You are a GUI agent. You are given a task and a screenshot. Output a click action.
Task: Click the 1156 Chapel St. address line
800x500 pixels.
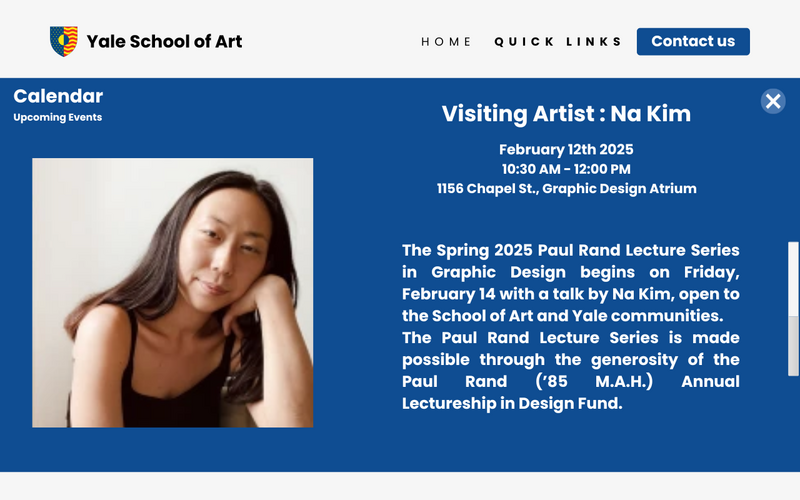(x=566, y=188)
